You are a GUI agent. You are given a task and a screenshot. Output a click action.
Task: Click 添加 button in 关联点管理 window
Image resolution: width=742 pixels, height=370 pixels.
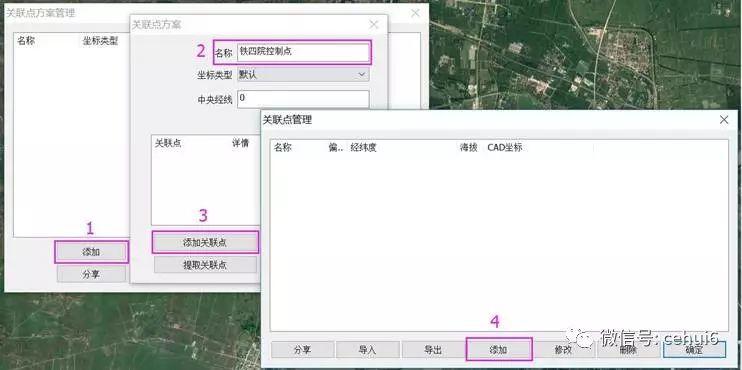point(499,350)
